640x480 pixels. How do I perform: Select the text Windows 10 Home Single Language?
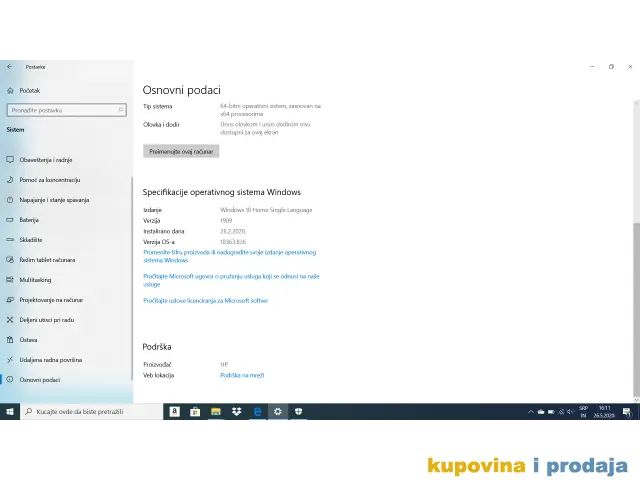(x=266, y=210)
